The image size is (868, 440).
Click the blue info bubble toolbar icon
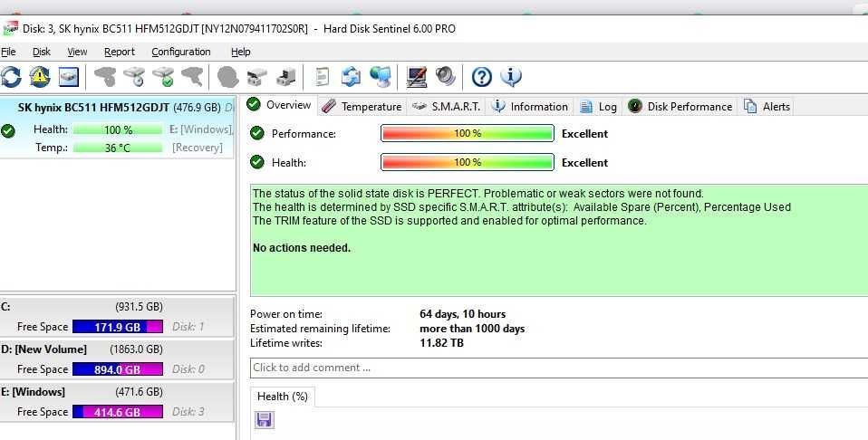pos(510,76)
